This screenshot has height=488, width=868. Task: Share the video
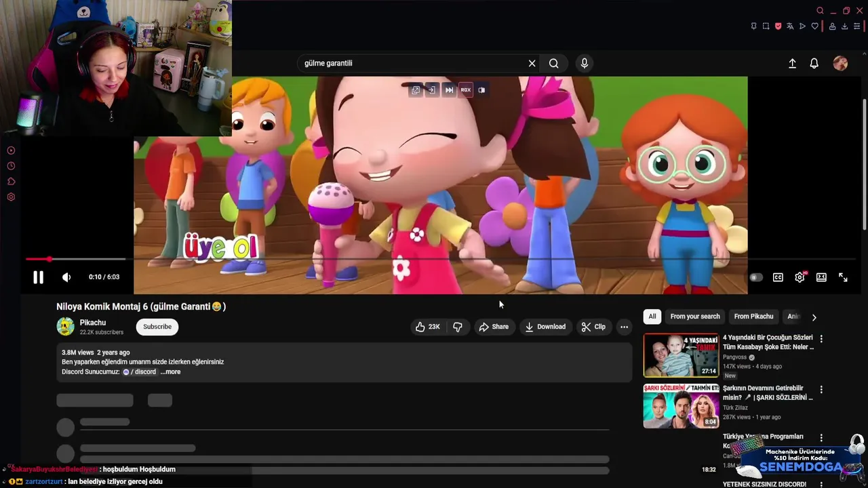[x=494, y=327]
